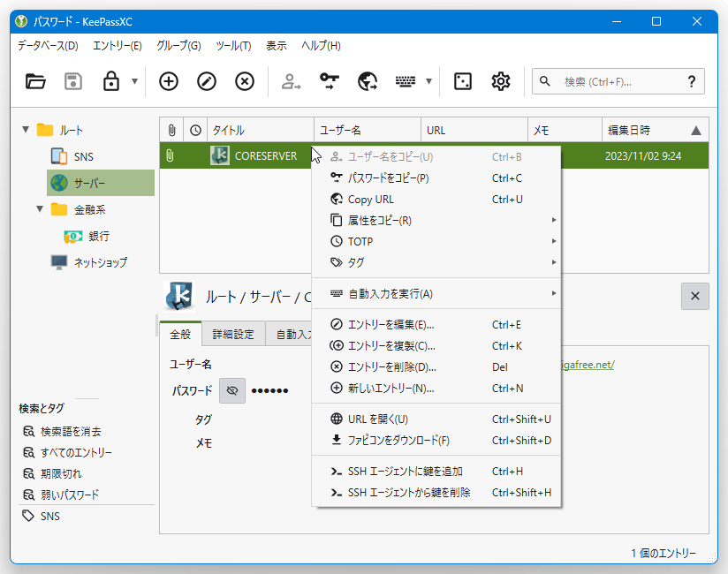Sort entries by タイトル column header
Screen dimensions: 728x574
click(x=261, y=131)
